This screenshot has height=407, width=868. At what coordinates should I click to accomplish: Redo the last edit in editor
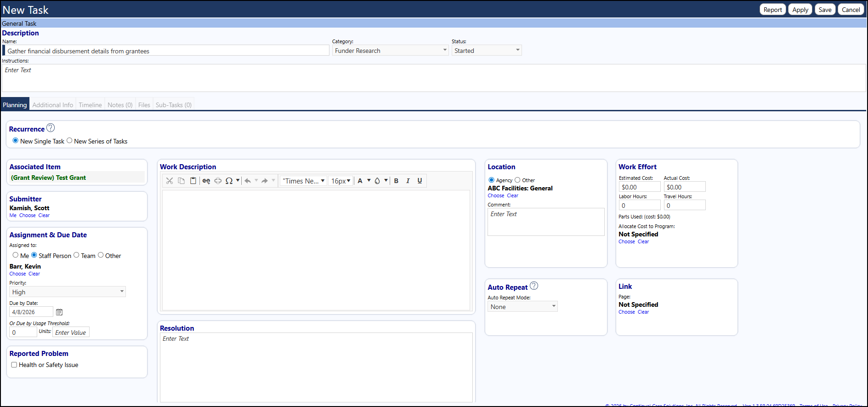pos(265,181)
